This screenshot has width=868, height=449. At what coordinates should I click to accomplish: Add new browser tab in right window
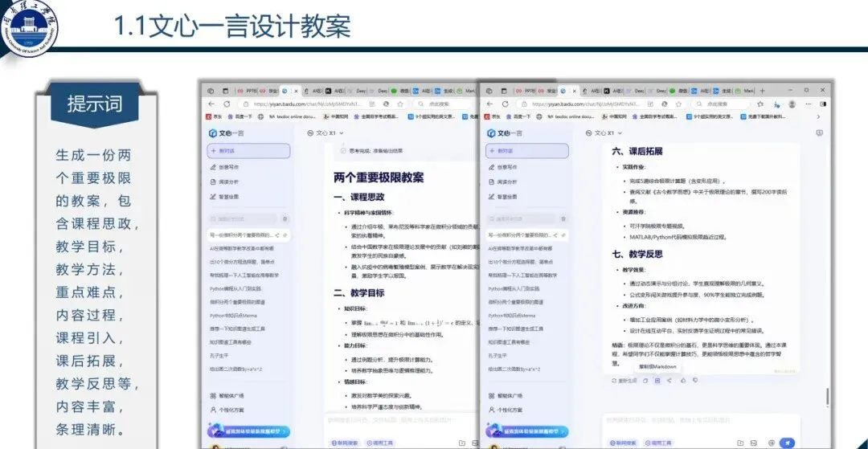[762, 91]
